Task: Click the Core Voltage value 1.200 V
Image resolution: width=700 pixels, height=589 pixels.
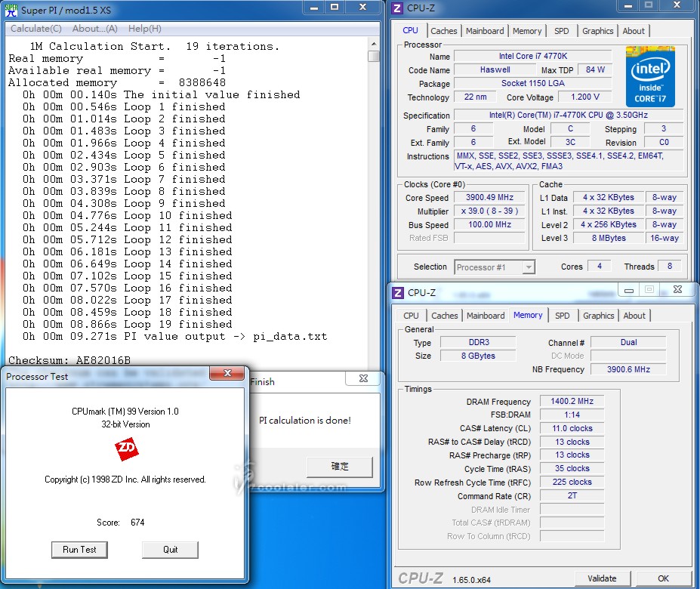Action: (584, 97)
